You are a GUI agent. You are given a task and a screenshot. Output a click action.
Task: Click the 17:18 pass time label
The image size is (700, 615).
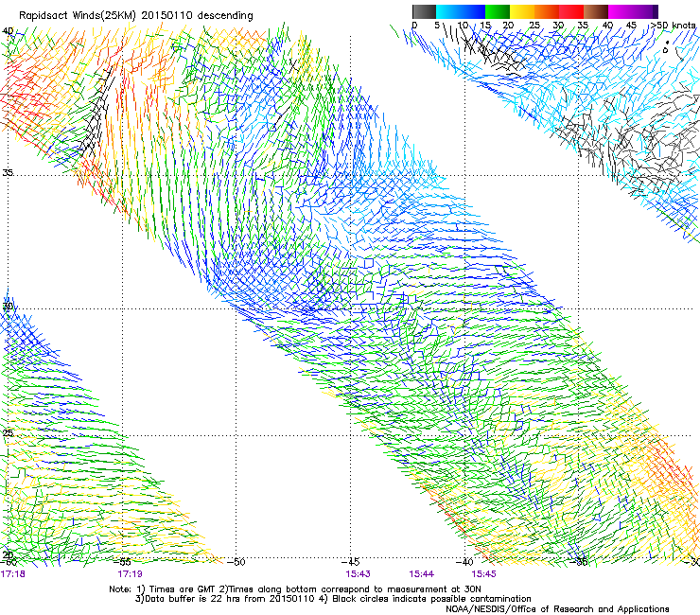(x=13, y=574)
